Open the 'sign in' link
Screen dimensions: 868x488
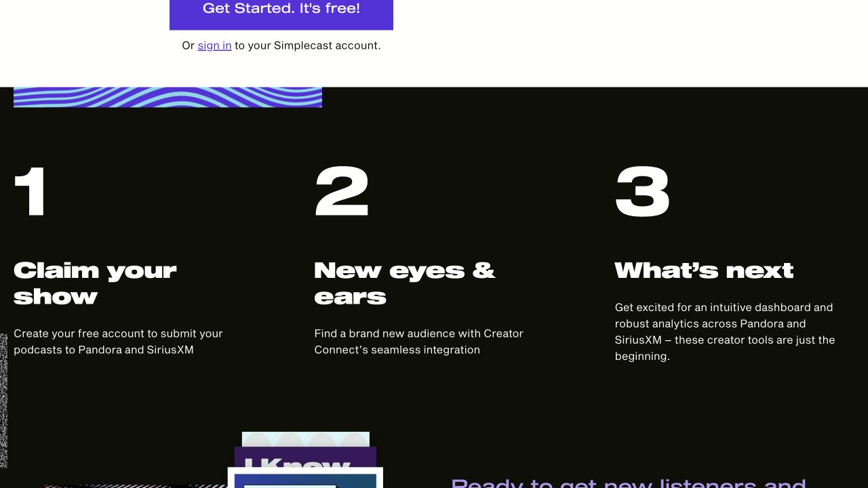pyautogui.click(x=214, y=45)
